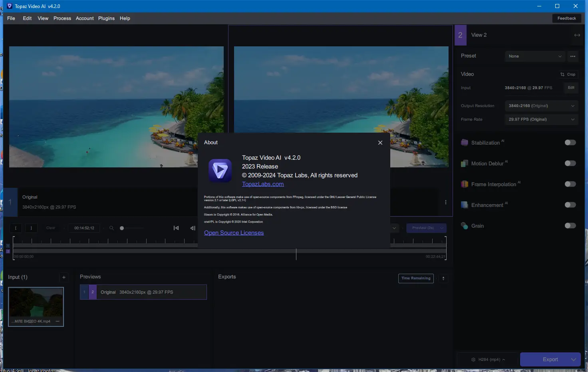The height and width of the screenshot is (372, 588).
Task: Expand the Export button arrow
Action: (x=574, y=360)
